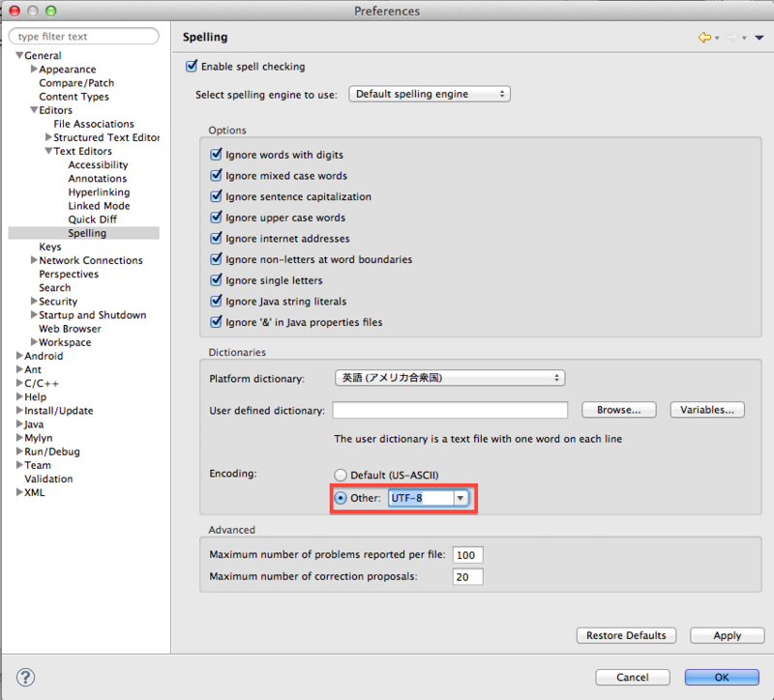Expand the Network Connections node
The width and height of the screenshot is (774, 700).
[x=34, y=260]
